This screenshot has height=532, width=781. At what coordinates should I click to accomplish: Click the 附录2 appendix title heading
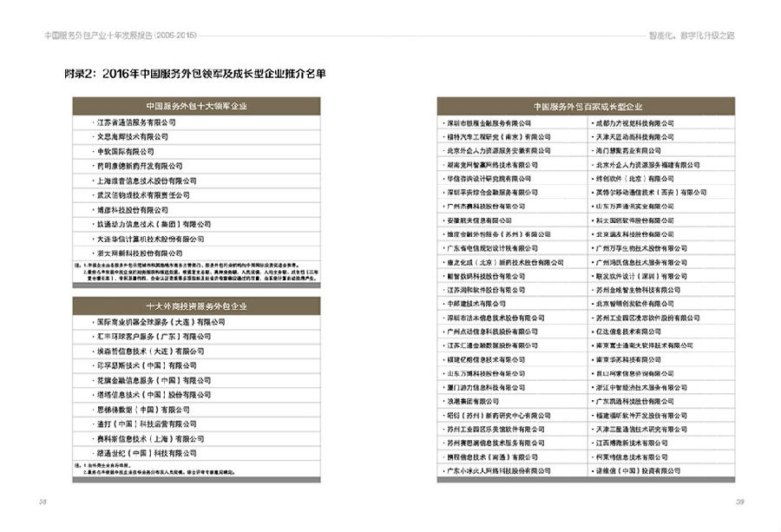[195, 74]
